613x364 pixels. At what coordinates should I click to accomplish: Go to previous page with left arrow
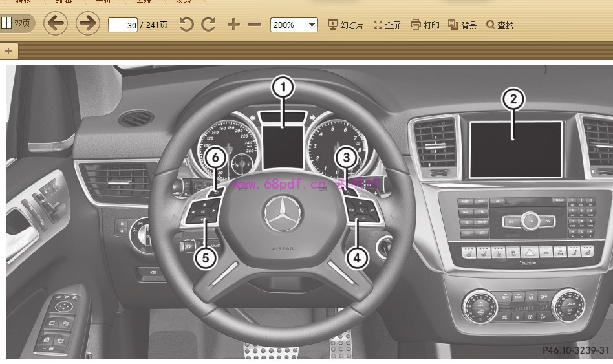[56, 23]
